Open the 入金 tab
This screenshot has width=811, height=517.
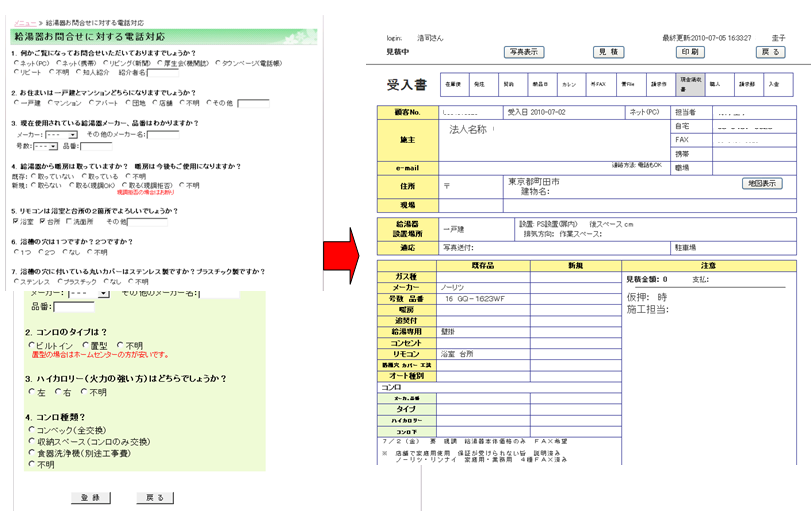tap(778, 84)
